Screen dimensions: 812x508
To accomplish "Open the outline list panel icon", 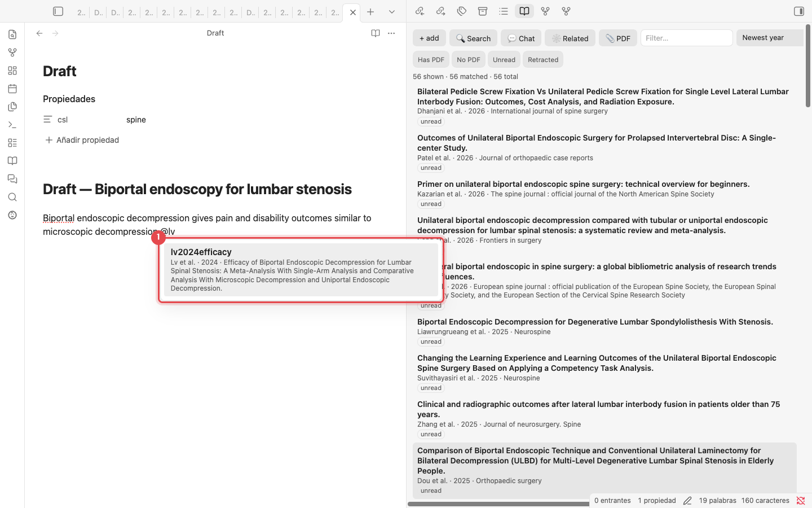I will [x=504, y=11].
